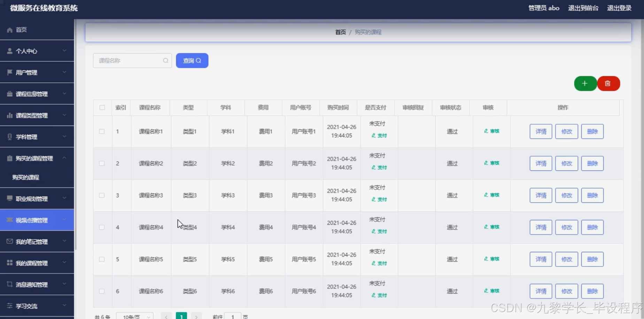Open the 10条/页 page size dropdown

pyautogui.click(x=135, y=316)
